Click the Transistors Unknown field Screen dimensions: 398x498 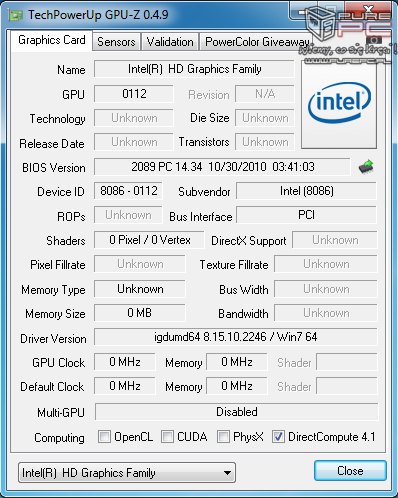click(x=265, y=142)
